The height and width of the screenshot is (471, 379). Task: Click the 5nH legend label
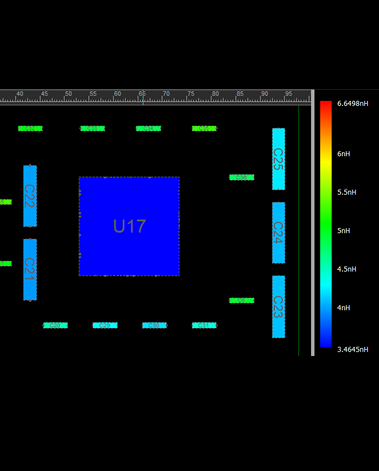(x=344, y=231)
